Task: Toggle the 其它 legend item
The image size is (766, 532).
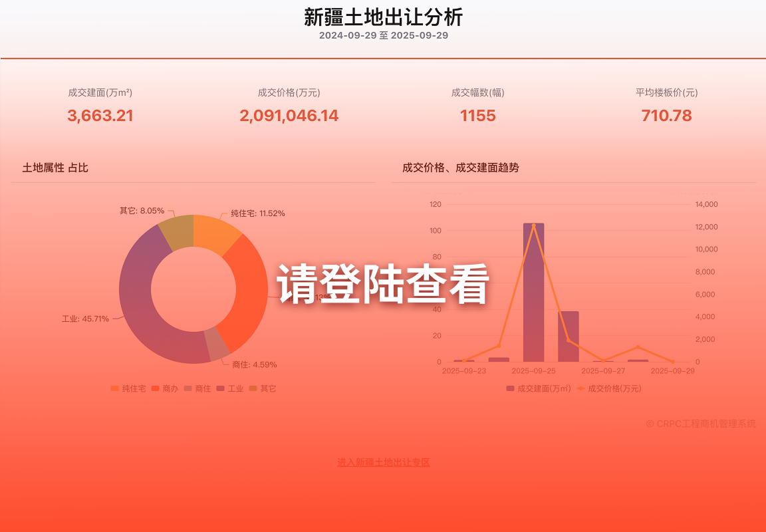Action: [x=263, y=388]
